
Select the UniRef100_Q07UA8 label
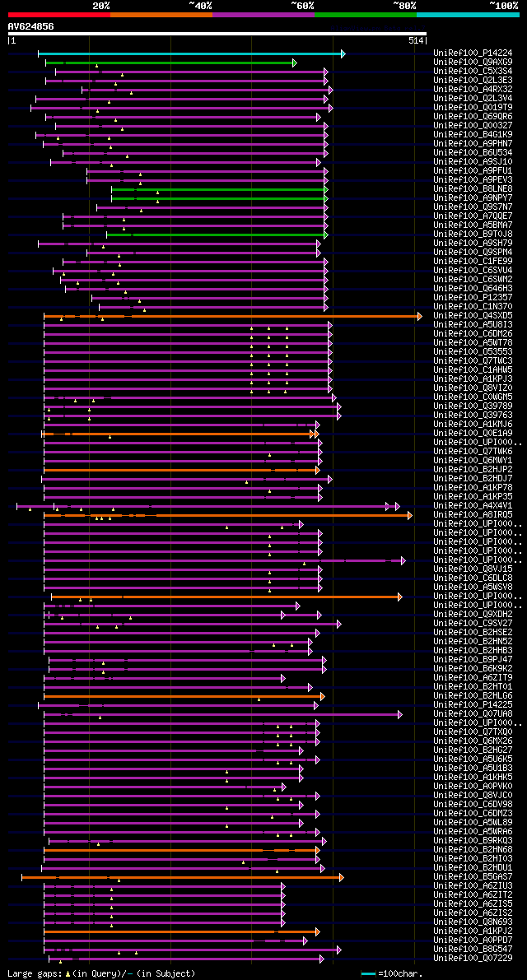473,714
